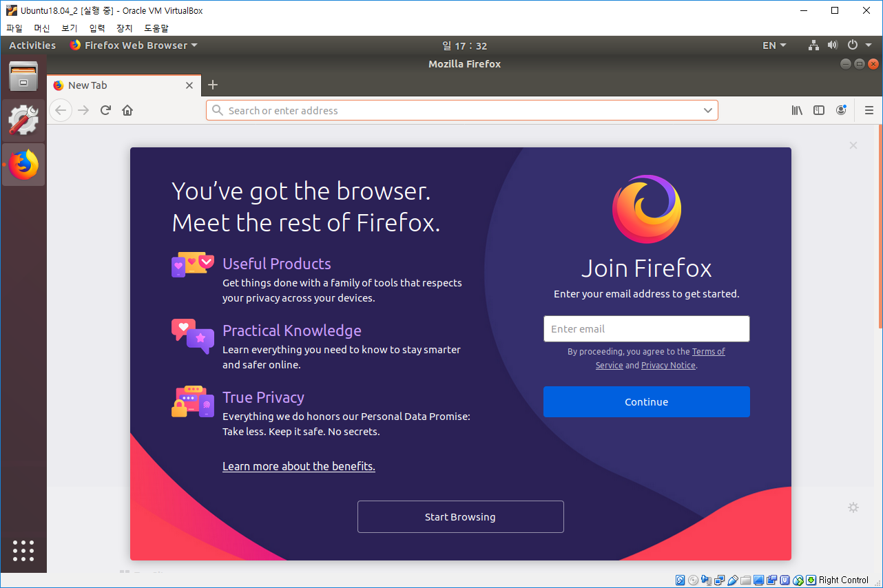Open the 머신 menu in VirtualBox
This screenshot has height=588, width=883.
coord(42,28)
